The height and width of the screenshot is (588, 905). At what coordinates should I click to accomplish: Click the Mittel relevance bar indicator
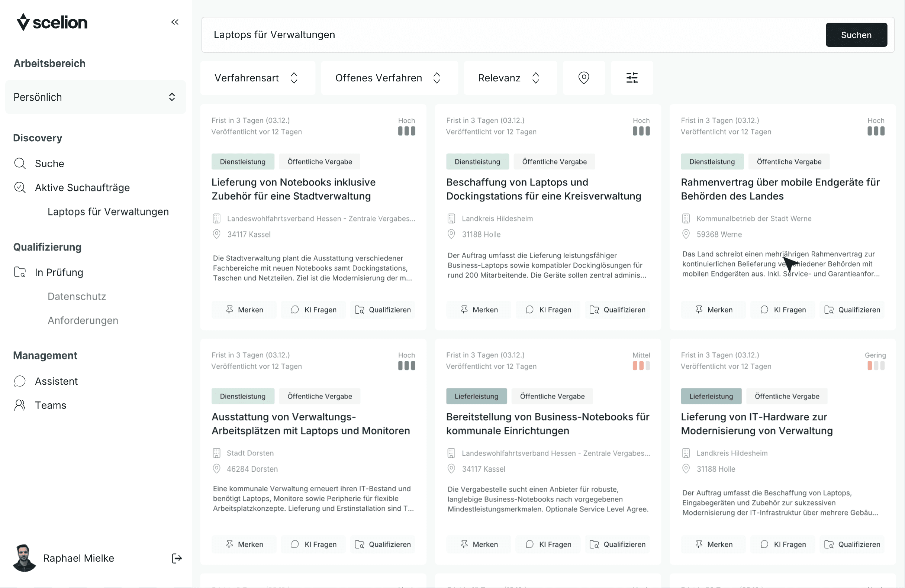pos(641,366)
